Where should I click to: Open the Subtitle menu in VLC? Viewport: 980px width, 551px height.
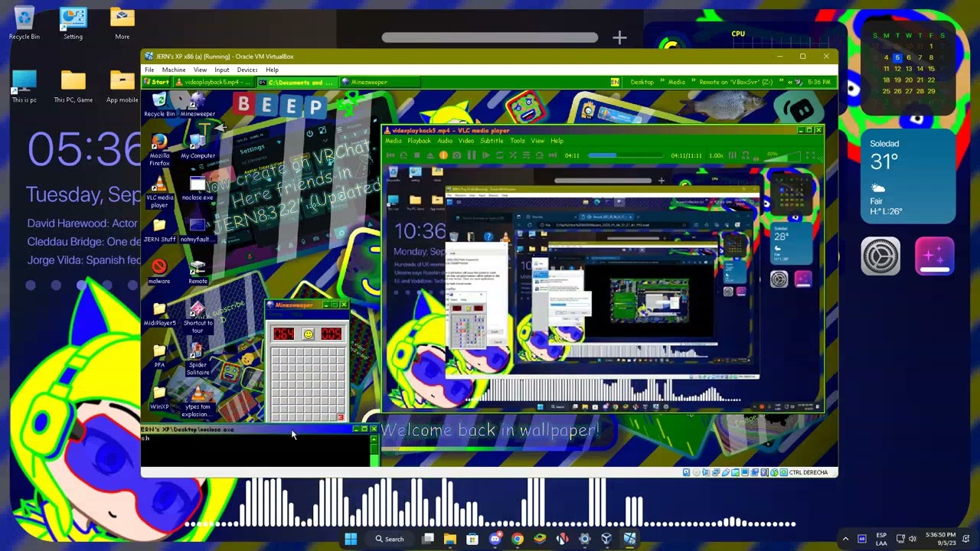(492, 141)
